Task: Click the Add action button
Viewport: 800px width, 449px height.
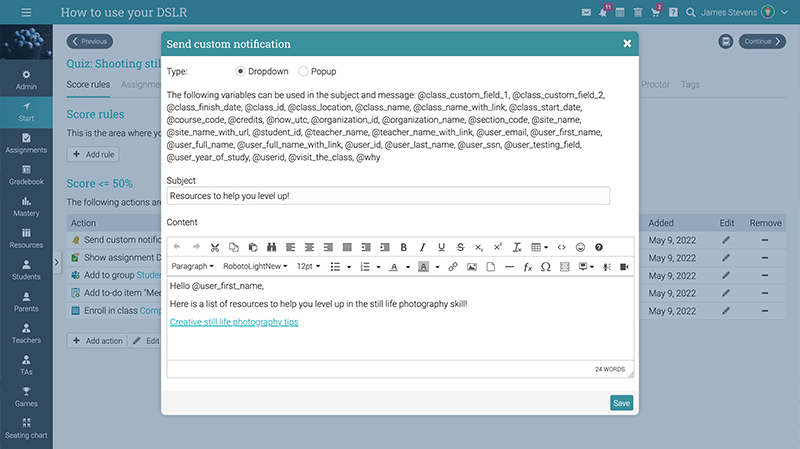Action: (97, 340)
